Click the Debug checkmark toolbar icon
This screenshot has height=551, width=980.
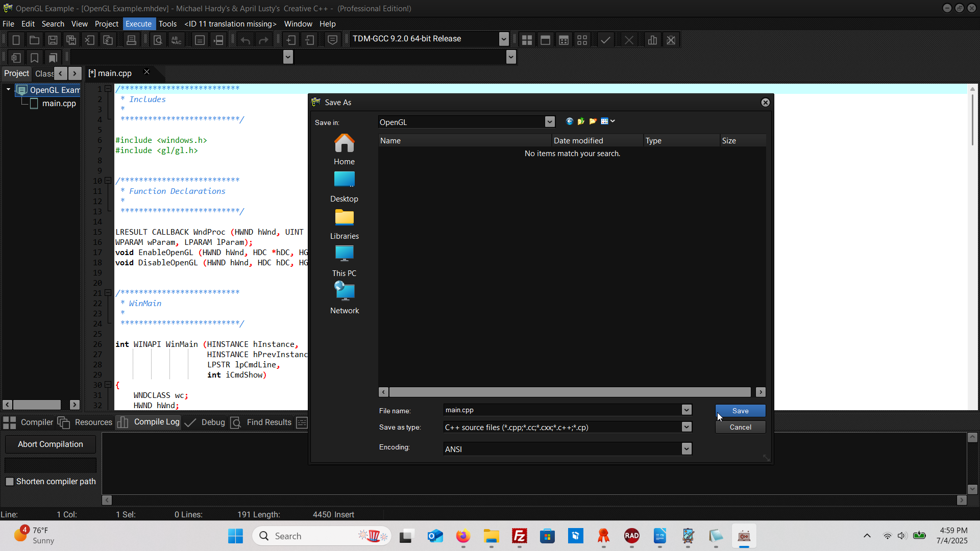[x=605, y=40]
